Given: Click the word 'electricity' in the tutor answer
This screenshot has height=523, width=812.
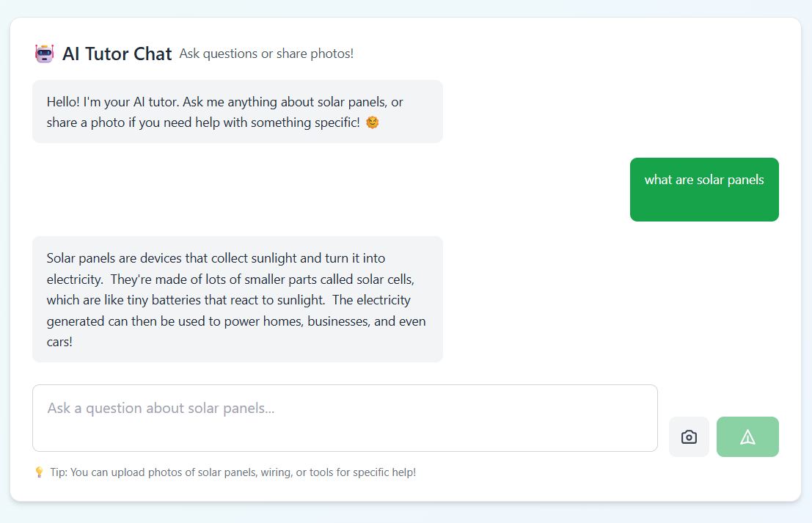Looking at the screenshot, I should coord(74,279).
